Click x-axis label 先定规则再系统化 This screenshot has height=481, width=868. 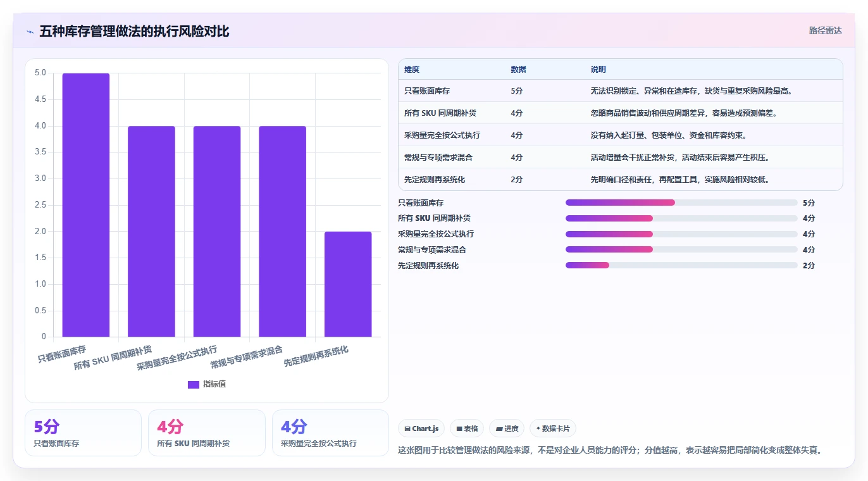(x=316, y=357)
